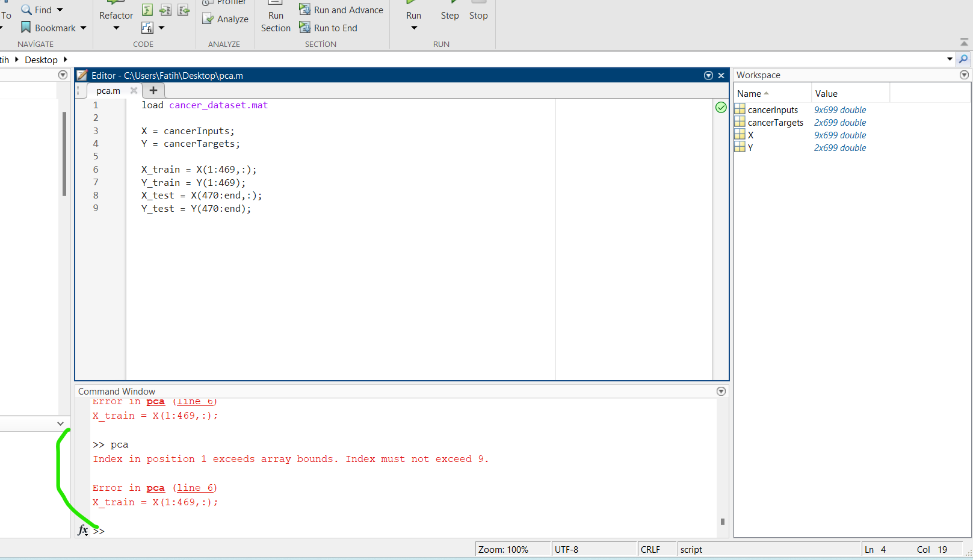This screenshot has width=973, height=560.
Task: Click the Analyze code icon
Action: point(208,19)
